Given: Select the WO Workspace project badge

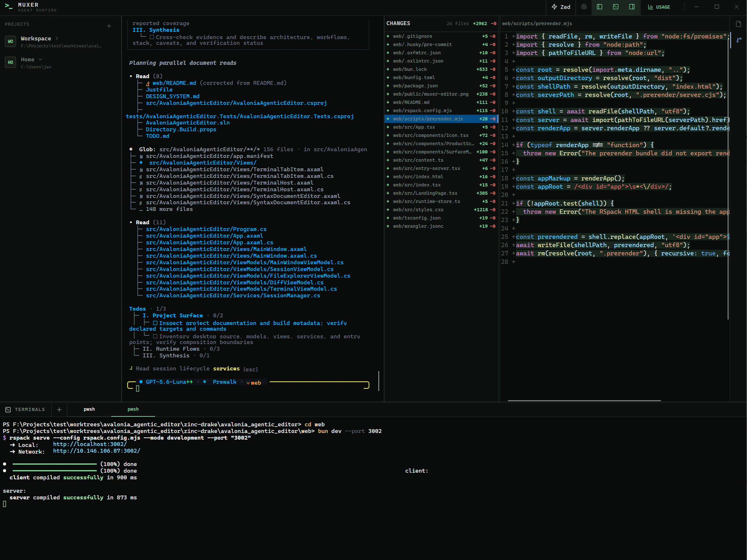Looking at the screenshot, I should pyautogui.click(x=10, y=42).
